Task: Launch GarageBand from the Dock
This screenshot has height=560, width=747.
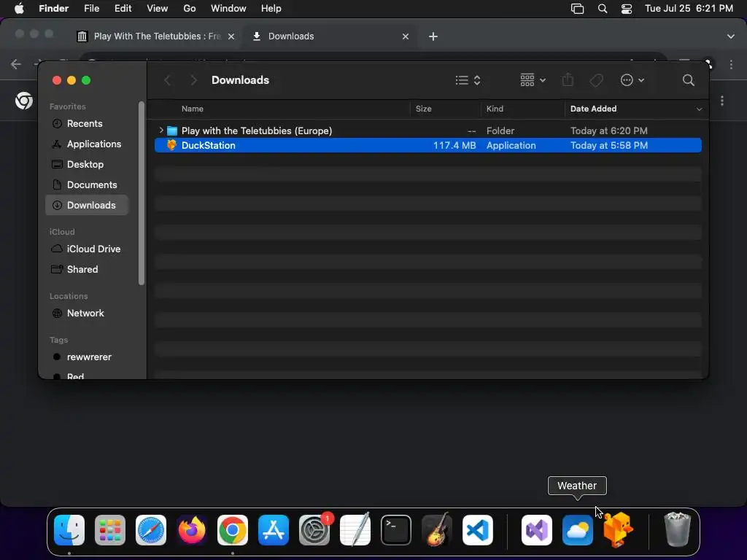Action: click(437, 530)
